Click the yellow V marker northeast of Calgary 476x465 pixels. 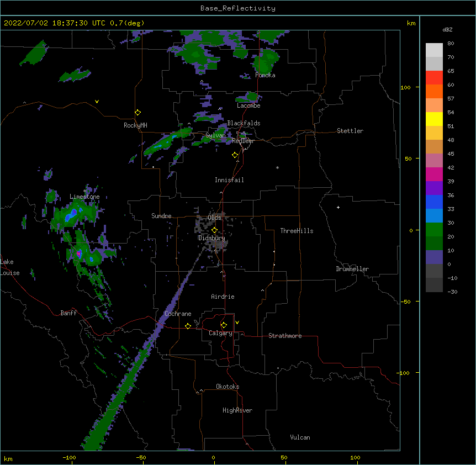[x=237, y=323]
